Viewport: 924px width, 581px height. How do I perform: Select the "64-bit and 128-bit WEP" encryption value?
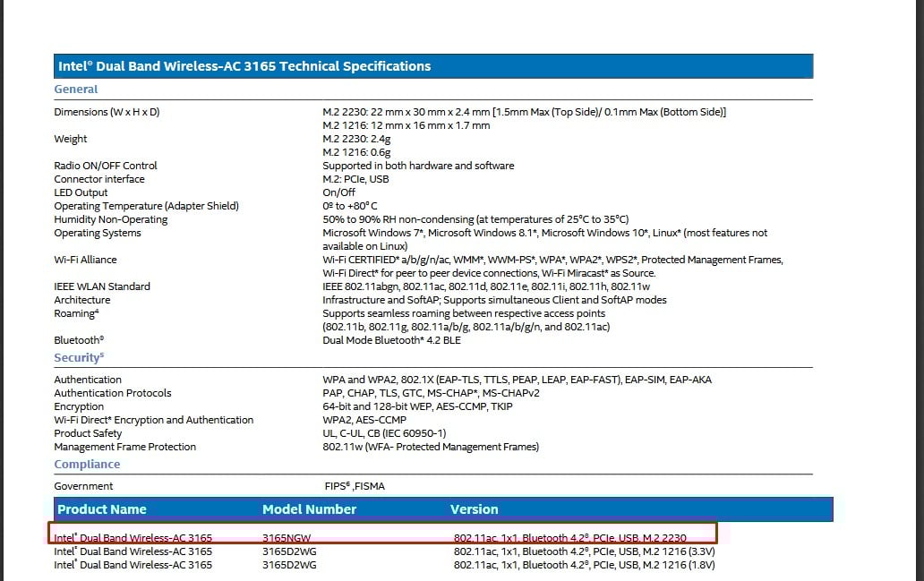pyautogui.click(x=417, y=407)
